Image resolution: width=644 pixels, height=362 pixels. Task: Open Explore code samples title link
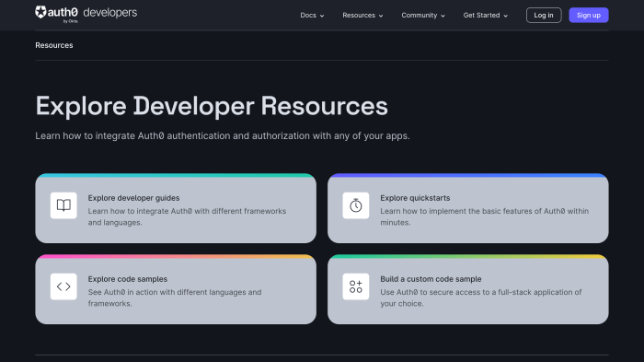tap(127, 279)
